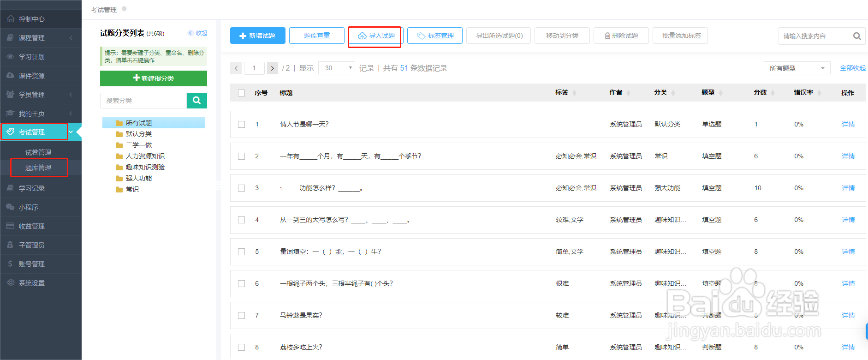Viewport: 868px width, 360px height.
Task: Expand the 课程管理 submenu chevron
Action: 71,38
